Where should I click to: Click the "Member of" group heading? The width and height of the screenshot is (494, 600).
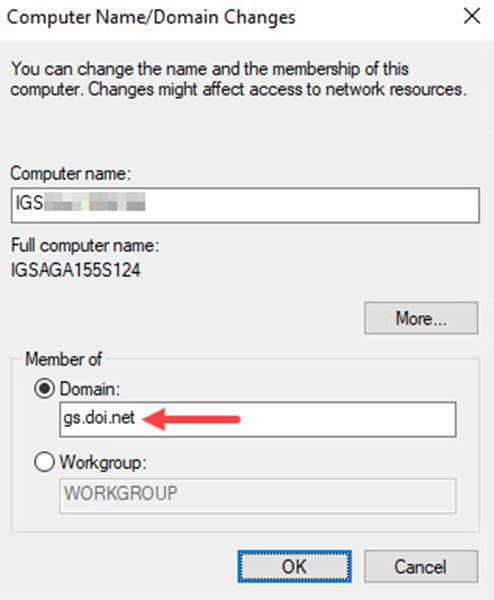click(64, 359)
